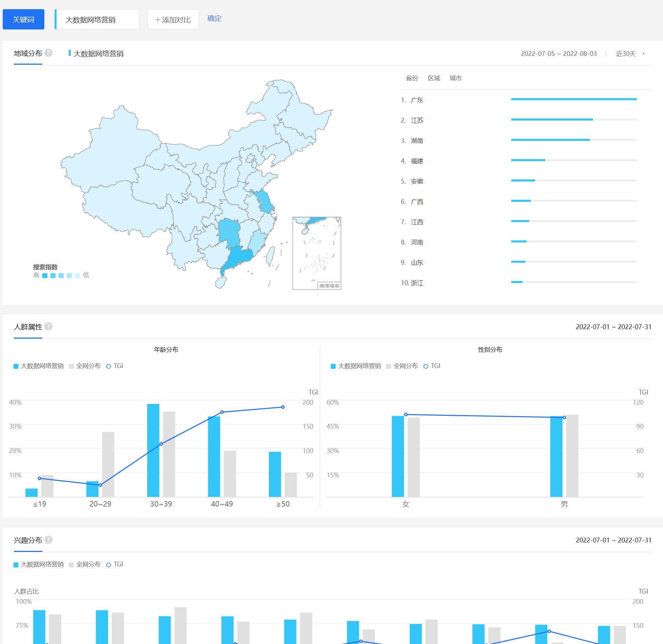This screenshot has height=644, width=663.
Task: Click the 添加对比 button
Action: (x=173, y=19)
